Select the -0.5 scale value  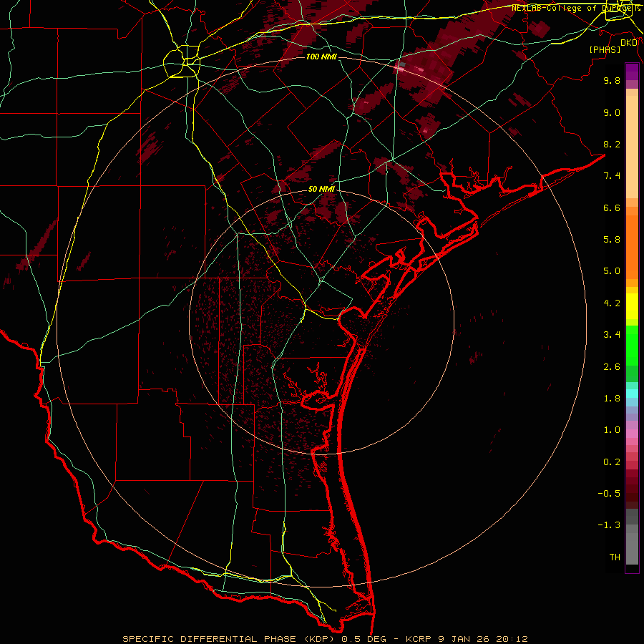pyautogui.click(x=609, y=494)
